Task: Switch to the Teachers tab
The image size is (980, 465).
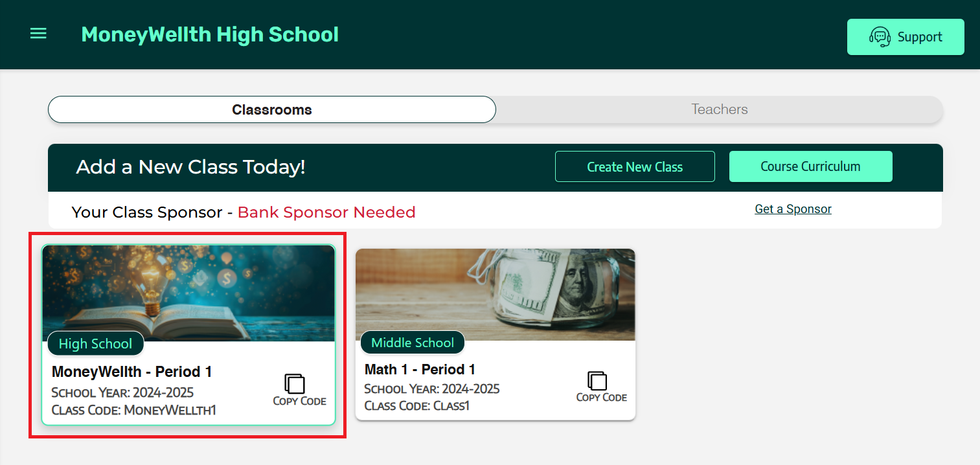Action: click(x=719, y=109)
